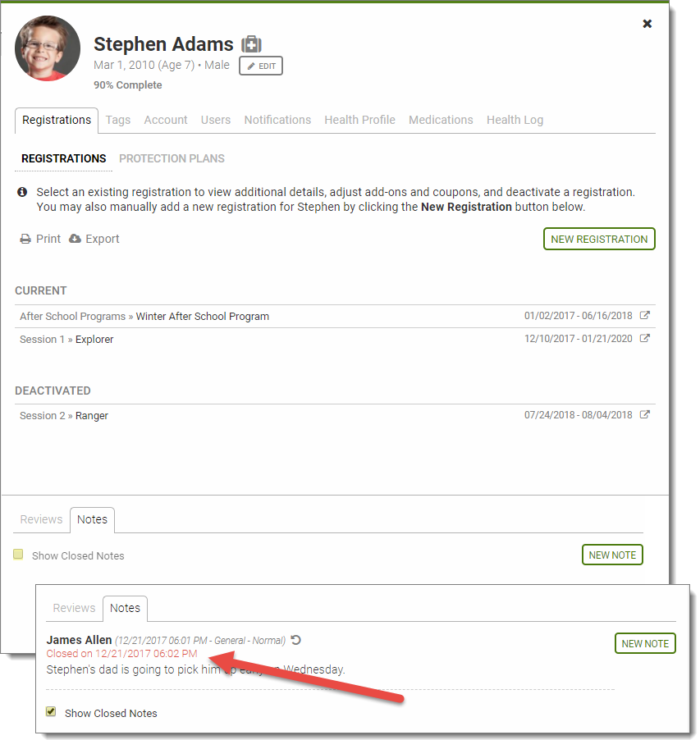Screen dimensions: 700x740
Task: Enable the unchecked Show Closed Notes checkbox
Action: click(19, 555)
